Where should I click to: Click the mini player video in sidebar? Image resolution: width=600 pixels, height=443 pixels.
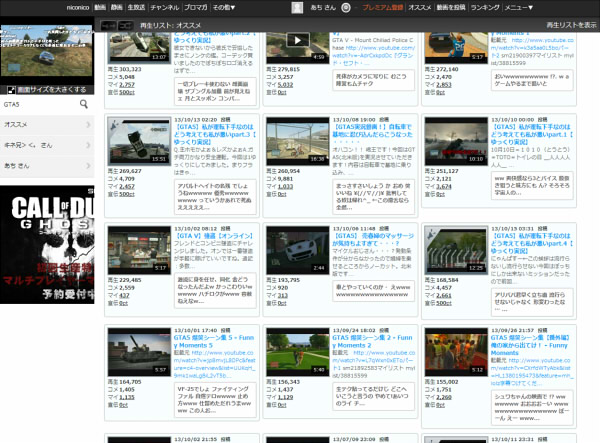click(47, 50)
